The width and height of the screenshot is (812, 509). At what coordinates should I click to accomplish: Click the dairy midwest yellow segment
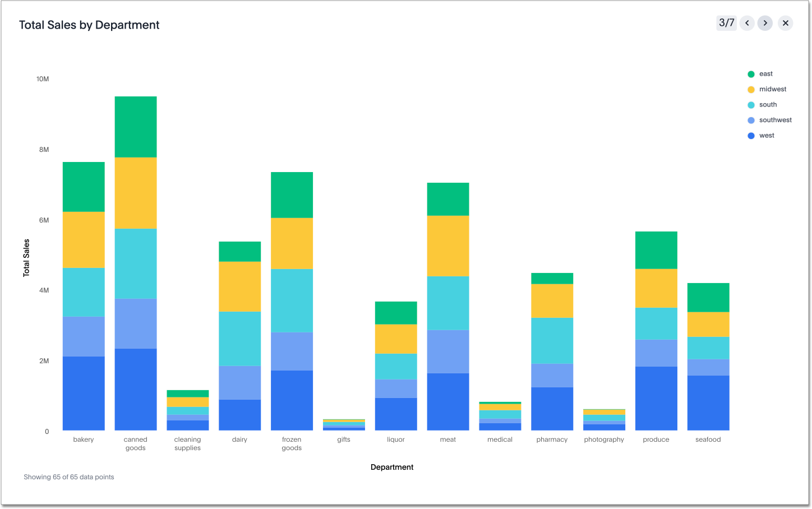(239, 286)
